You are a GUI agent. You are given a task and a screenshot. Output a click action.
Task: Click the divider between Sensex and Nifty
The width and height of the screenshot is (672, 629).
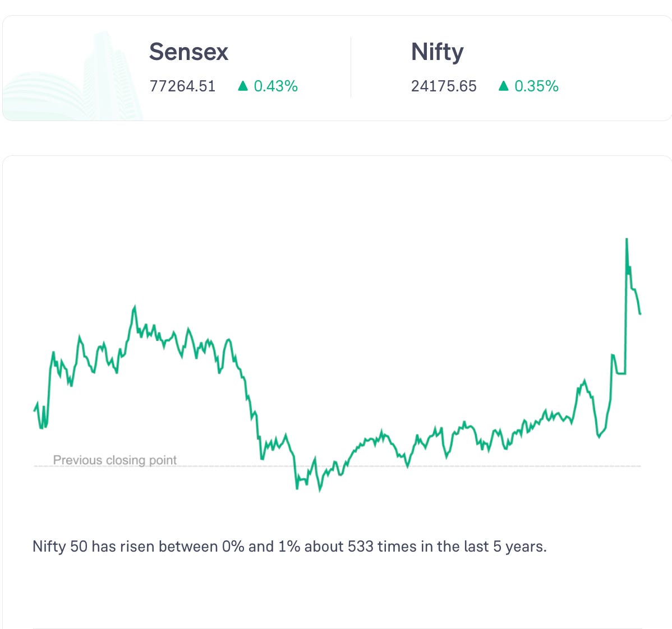point(351,68)
